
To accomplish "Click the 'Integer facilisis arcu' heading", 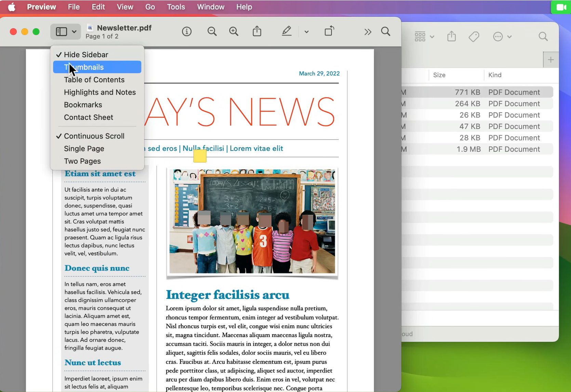I will point(228,295).
